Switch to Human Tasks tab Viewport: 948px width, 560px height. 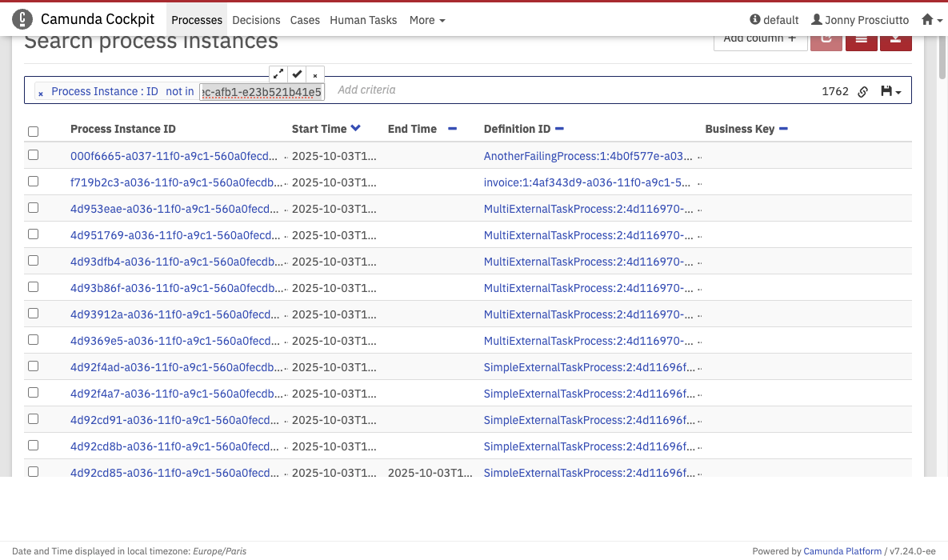(x=363, y=20)
